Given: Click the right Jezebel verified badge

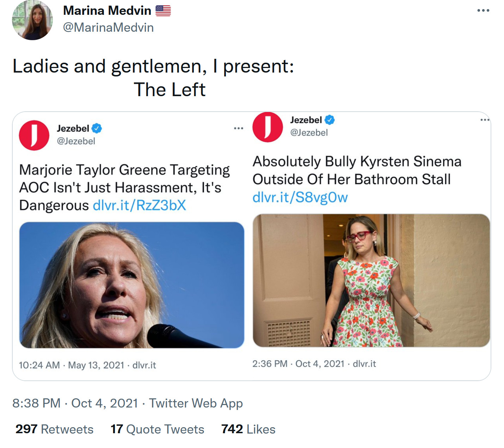Looking at the screenshot, I should coord(330,120).
